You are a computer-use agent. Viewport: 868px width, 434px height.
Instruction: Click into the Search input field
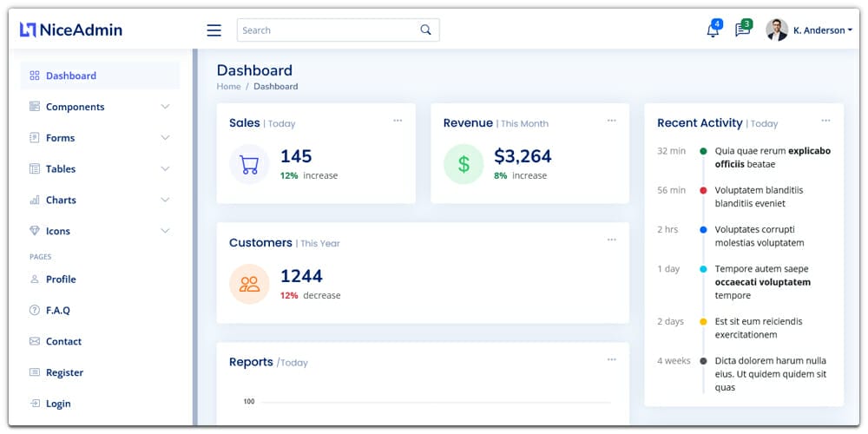click(325, 30)
